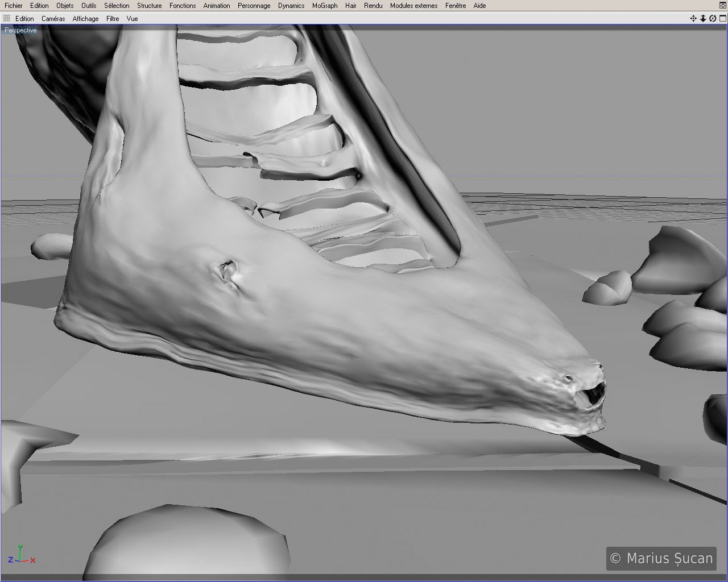Expand the viewport Filtre dropdown
This screenshot has width=728, height=582.
pos(113,19)
